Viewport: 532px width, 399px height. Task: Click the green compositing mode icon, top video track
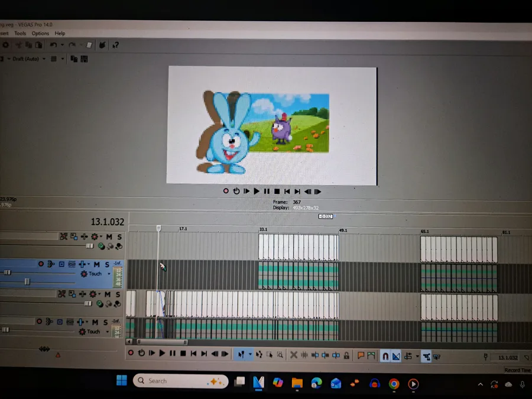pos(101,246)
